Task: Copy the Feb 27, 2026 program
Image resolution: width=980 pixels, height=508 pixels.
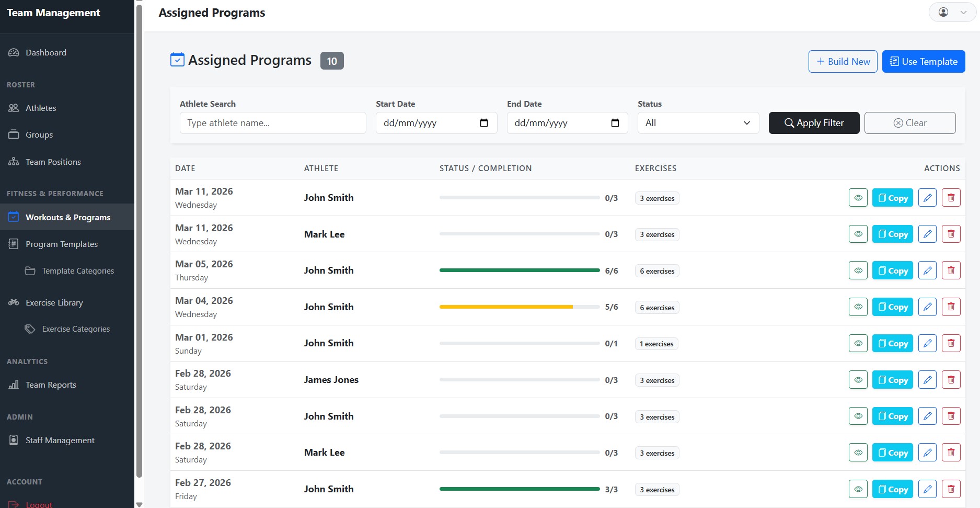Action: click(x=893, y=489)
